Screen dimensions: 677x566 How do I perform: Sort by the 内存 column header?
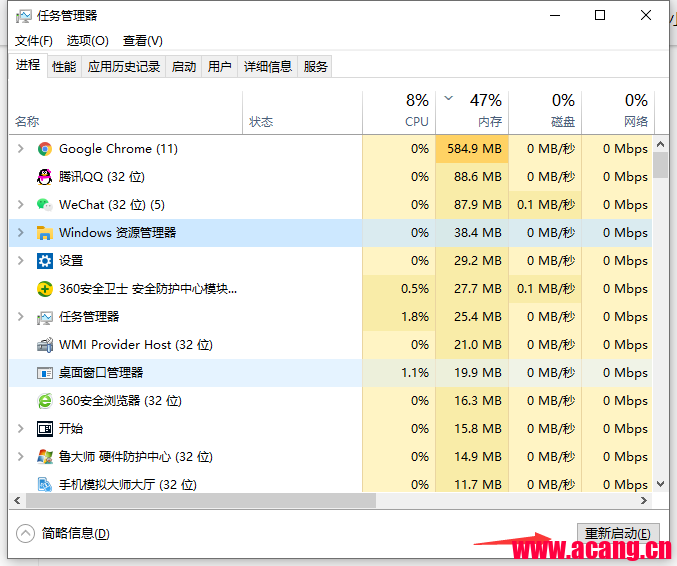tap(472, 113)
